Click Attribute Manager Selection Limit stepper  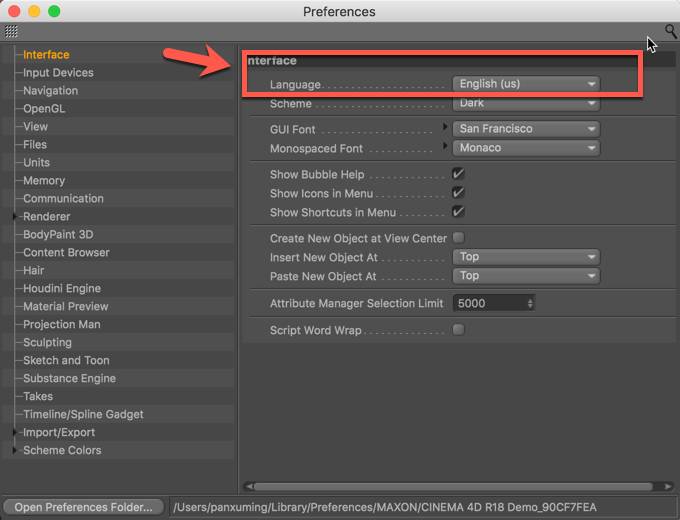[x=530, y=303]
